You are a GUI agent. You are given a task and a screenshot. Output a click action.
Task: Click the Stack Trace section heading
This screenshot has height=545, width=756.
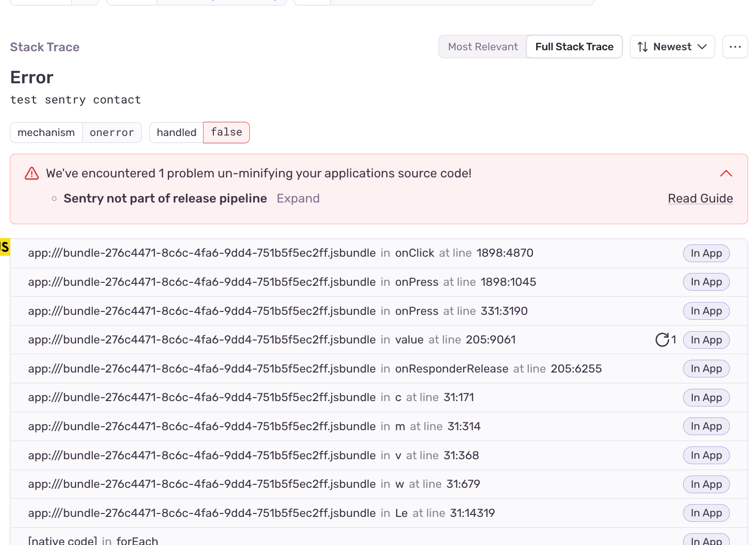44,47
